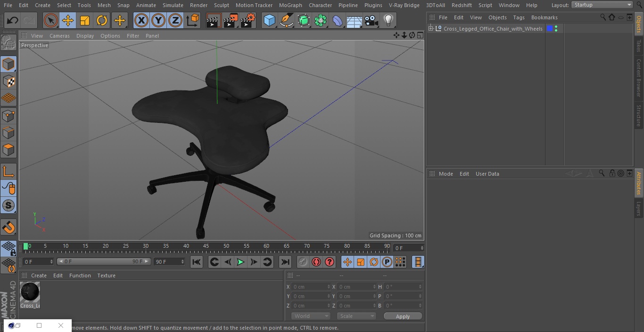Screen dimensions: 644x332
Task: Select the Make Editable icon
Action: click(8, 43)
